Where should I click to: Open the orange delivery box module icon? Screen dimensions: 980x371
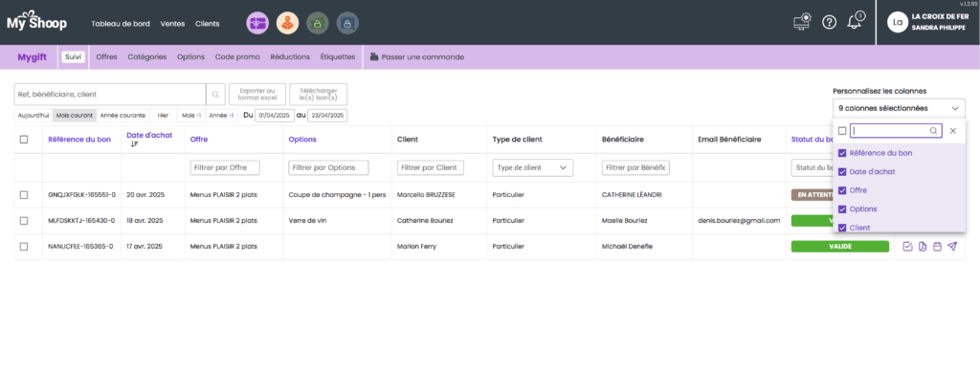(x=287, y=23)
